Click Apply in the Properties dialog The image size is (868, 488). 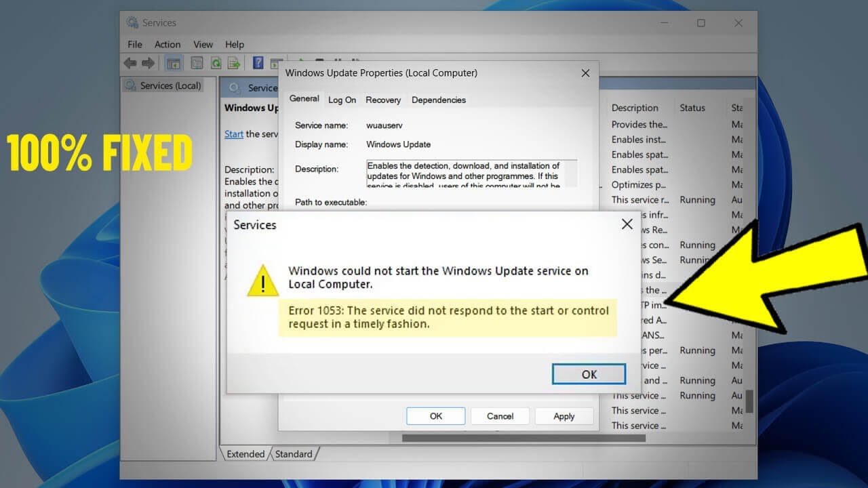tap(564, 416)
